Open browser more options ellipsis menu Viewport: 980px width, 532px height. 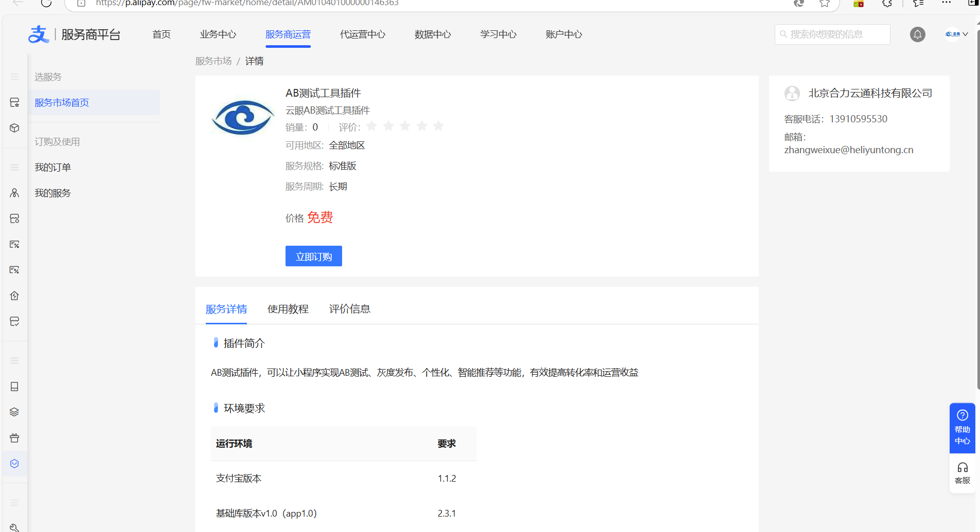tap(946, 3)
